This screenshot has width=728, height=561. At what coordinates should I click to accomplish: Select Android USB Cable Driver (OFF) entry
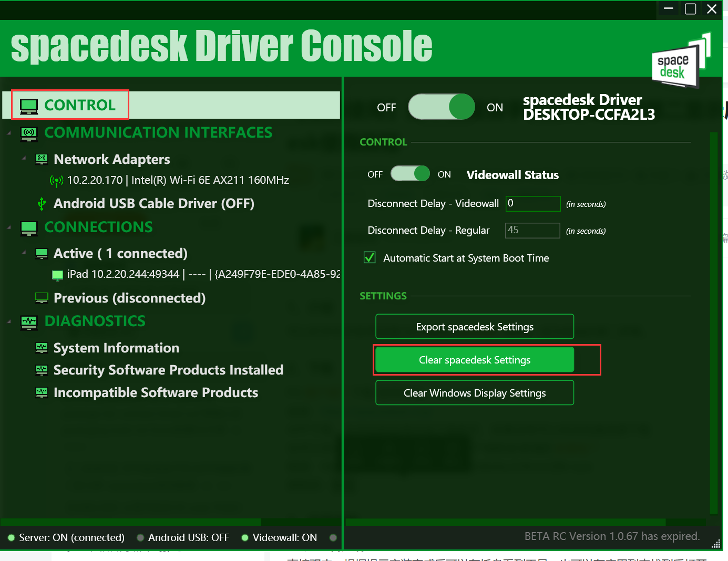click(x=154, y=203)
